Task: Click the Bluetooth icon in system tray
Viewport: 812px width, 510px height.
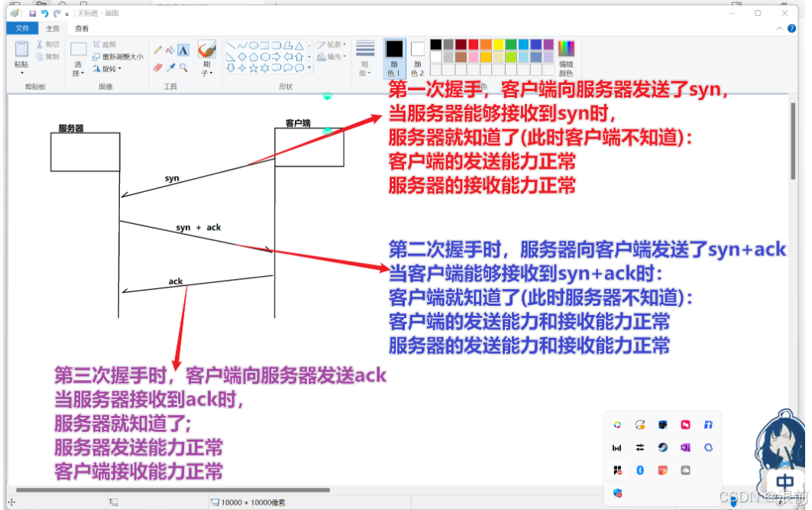Action: (640, 470)
